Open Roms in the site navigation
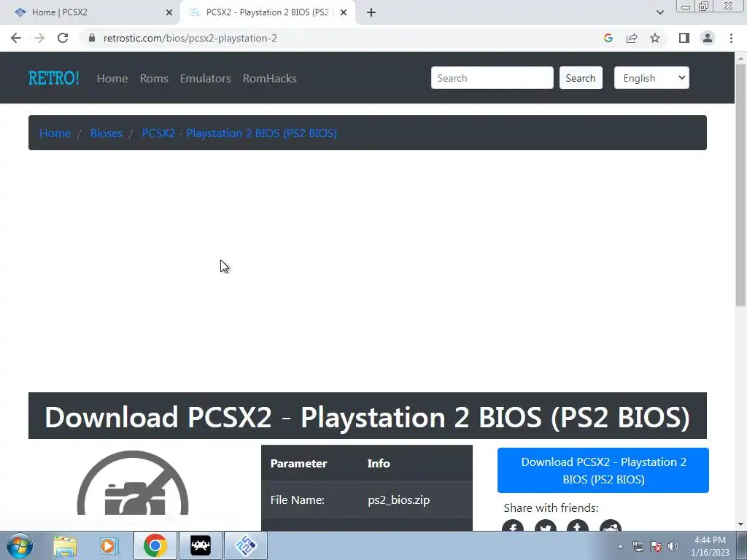747x560 pixels. tap(154, 78)
